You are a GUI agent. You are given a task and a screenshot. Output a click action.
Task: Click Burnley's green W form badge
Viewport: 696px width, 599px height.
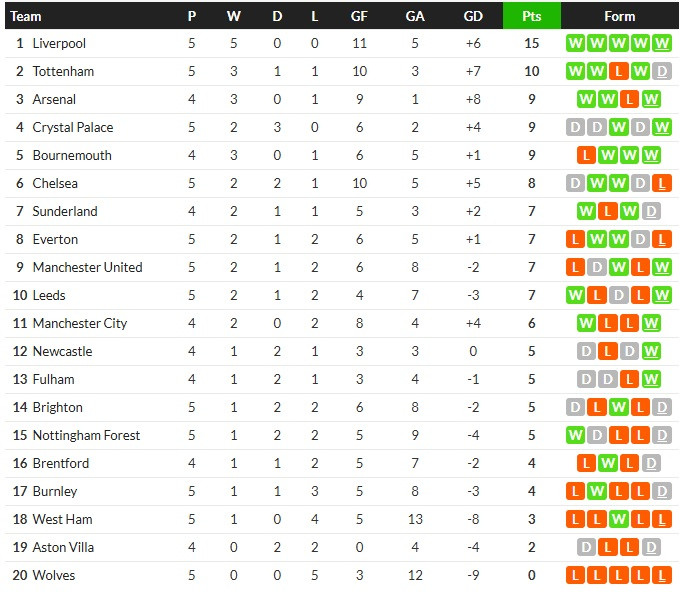597,491
